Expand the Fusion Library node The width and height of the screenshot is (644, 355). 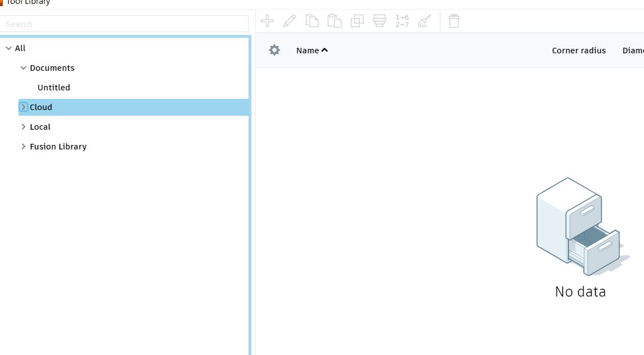(24, 147)
